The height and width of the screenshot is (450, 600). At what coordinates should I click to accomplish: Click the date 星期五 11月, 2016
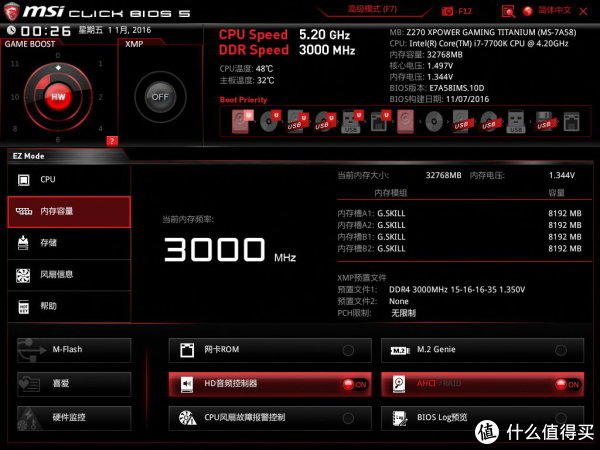[115, 30]
